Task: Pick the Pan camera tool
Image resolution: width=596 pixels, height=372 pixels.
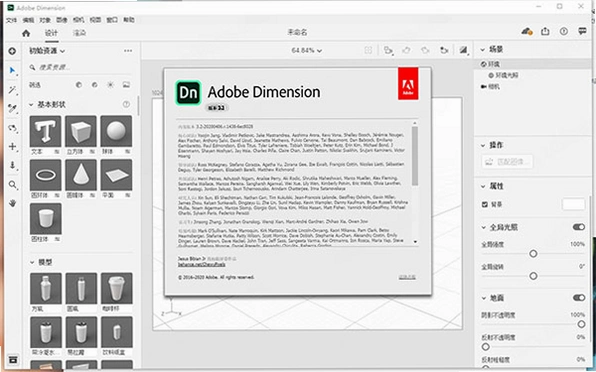Action: 13,146
